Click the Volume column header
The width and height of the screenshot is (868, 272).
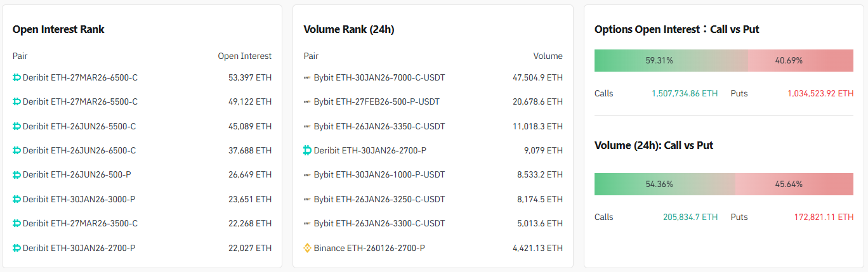[x=548, y=56]
